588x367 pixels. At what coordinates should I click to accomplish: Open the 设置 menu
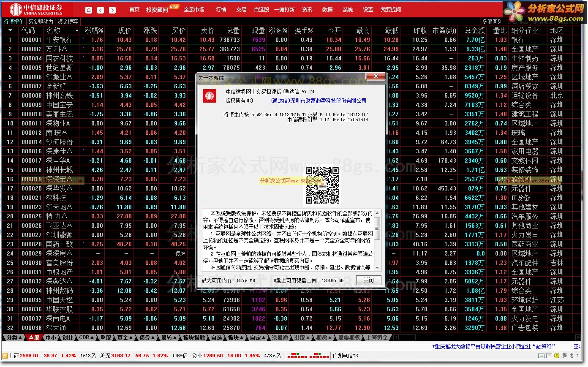coord(368,10)
